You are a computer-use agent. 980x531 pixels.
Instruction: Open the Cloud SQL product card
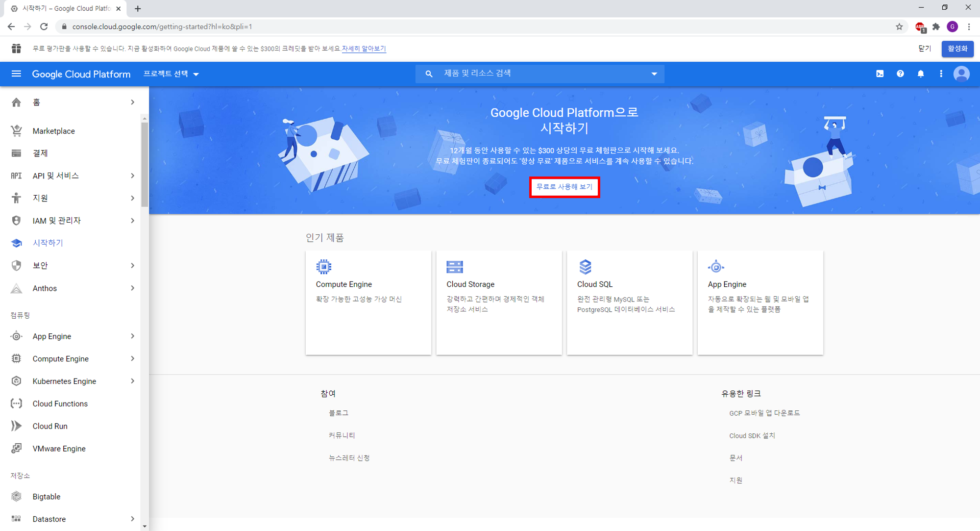tap(629, 302)
